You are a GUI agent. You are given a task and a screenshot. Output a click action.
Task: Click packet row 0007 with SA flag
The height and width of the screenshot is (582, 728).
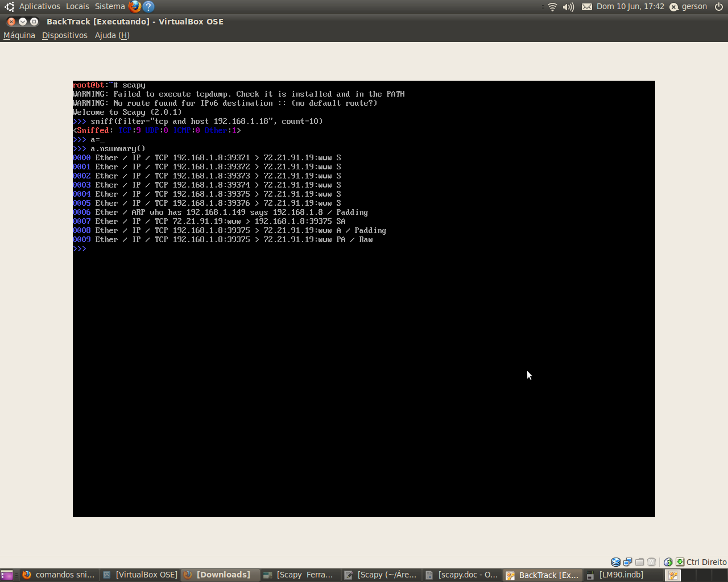(x=209, y=222)
